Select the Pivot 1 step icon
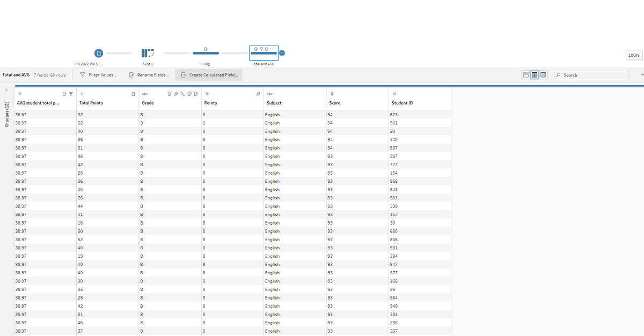The height and width of the screenshot is (336, 644). (148, 53)
